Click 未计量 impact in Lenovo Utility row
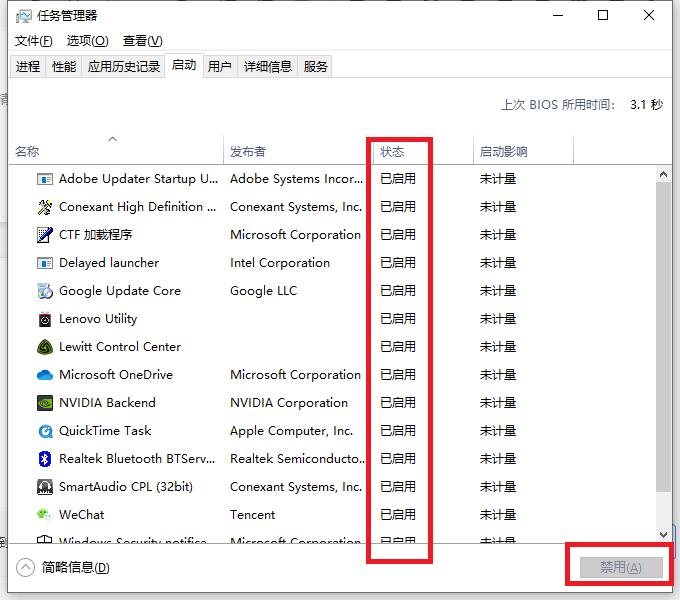The height and width of the screenshot is (600, 680). point(498,319)
